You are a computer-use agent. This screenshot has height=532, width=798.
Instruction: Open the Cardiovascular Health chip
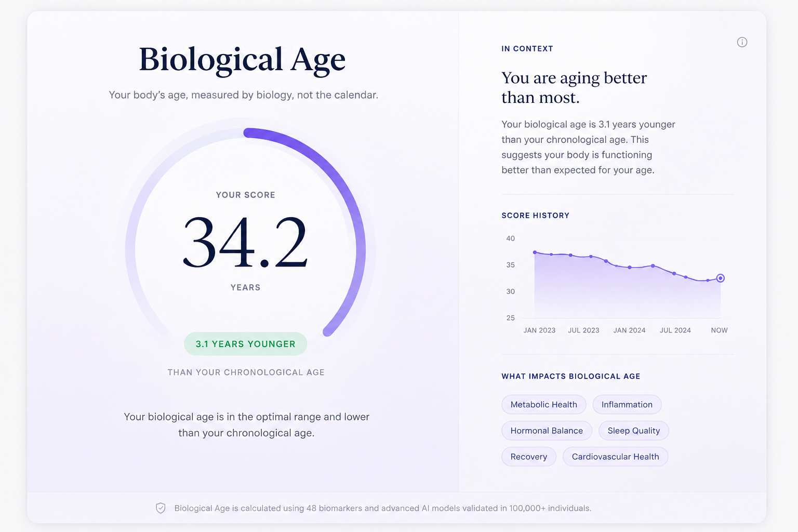[615, 457]
